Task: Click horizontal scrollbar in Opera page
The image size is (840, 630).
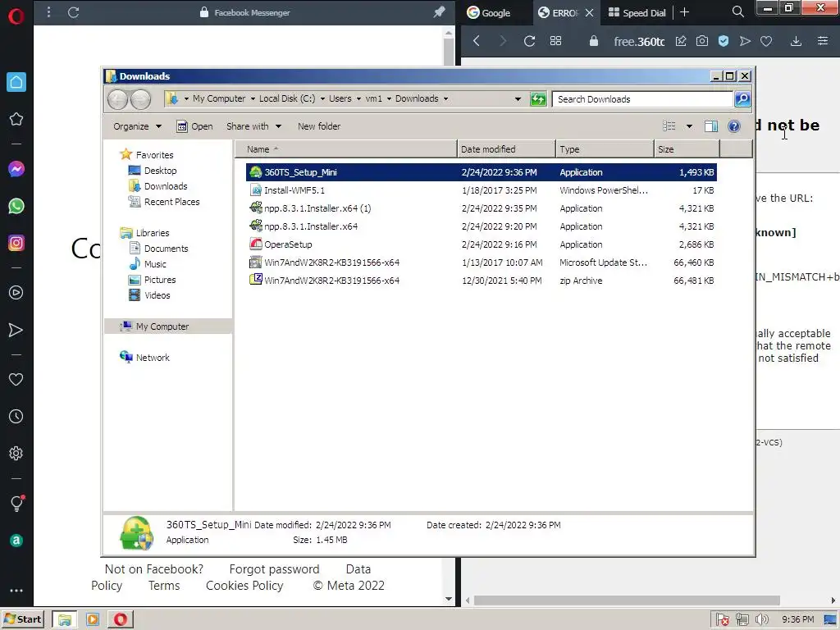Action: tap(626, 600)
